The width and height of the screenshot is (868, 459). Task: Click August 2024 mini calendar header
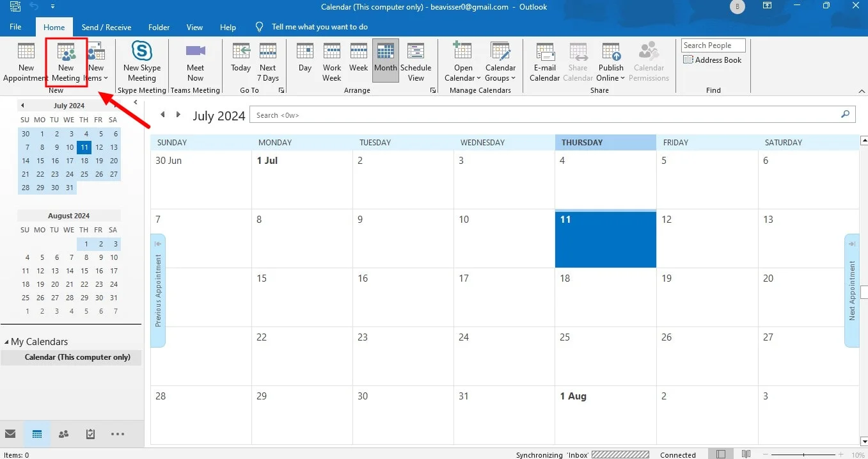click(x=69, y=216)
